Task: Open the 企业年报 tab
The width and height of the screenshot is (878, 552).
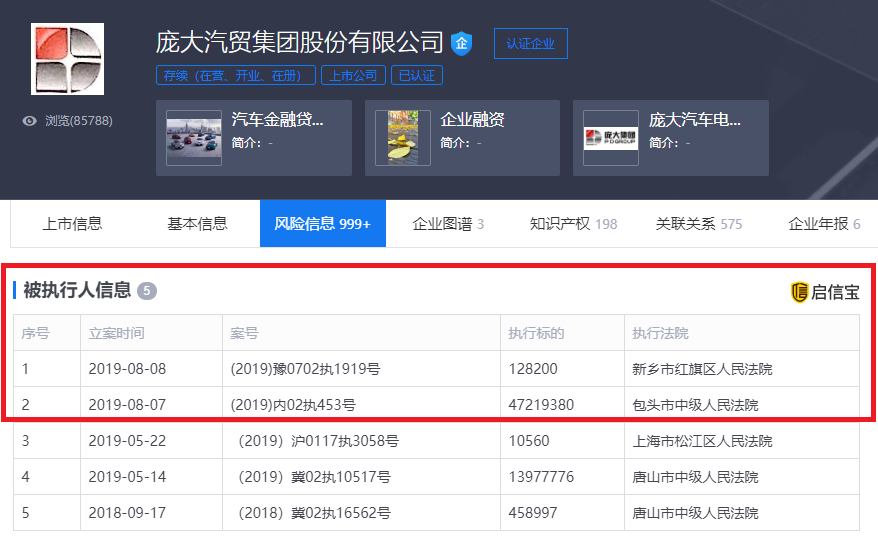Action: [824, 224]
